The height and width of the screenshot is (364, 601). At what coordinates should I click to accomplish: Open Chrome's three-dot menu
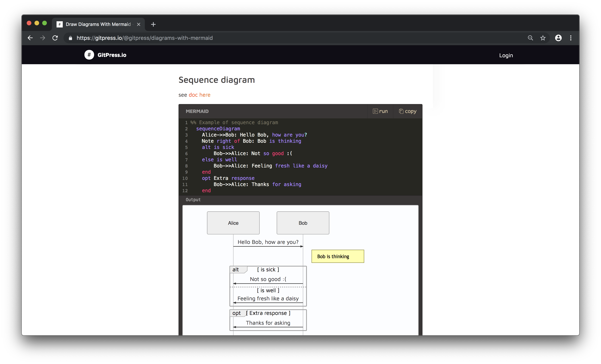[571, 38]
